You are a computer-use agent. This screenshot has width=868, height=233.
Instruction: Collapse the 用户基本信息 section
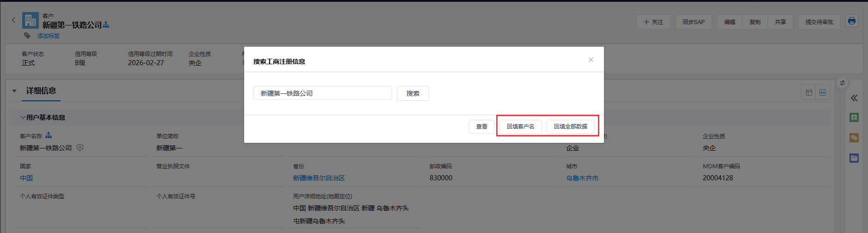tap(23, 117)
